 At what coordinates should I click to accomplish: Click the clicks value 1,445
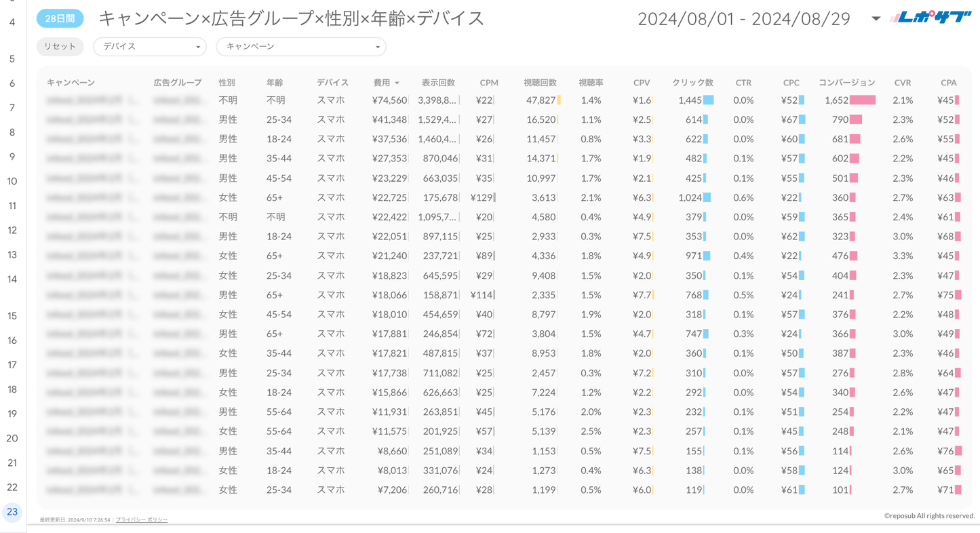pyautogui.click(x=690, y=100)
